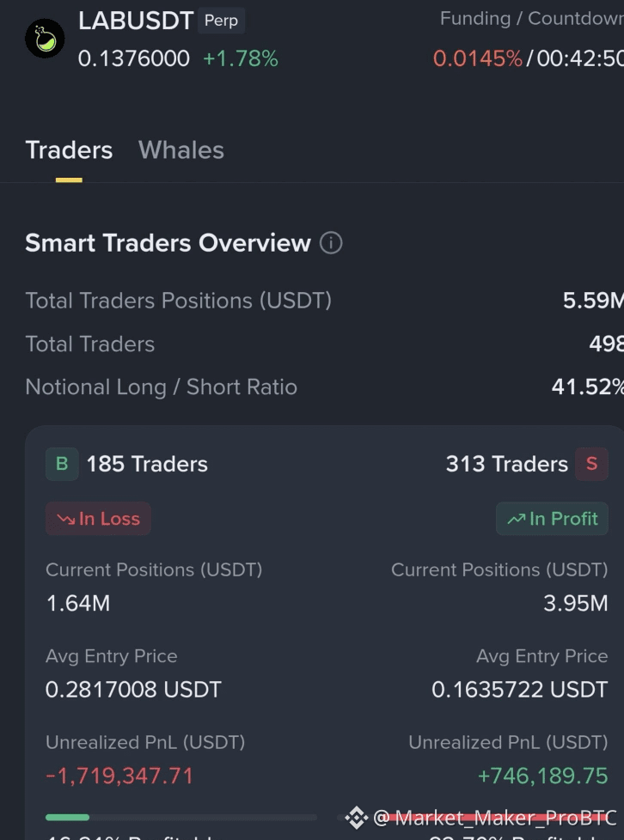This screenshot has height=840, width=624.
Task: Tap the +1.78% price change
Action: point(241,58)
